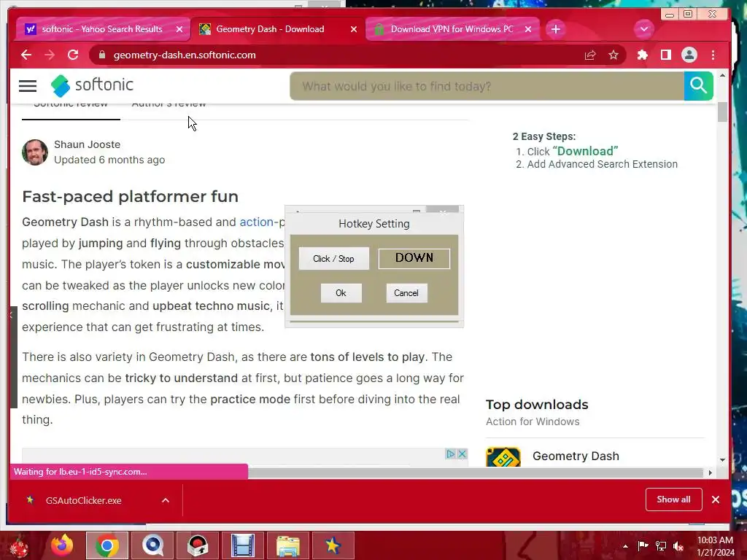The image size is (747, 560).
Task: Open the Extensions puzzle icon
Action: coord(642,55)
